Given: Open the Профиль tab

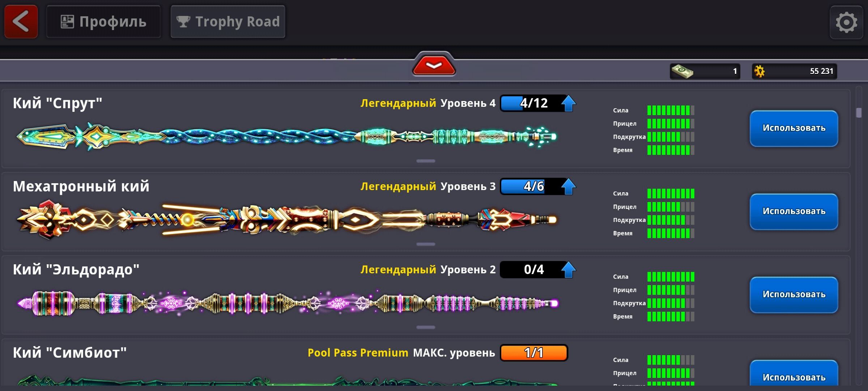Looking at the screenshot, I should (x=103, y=22).
